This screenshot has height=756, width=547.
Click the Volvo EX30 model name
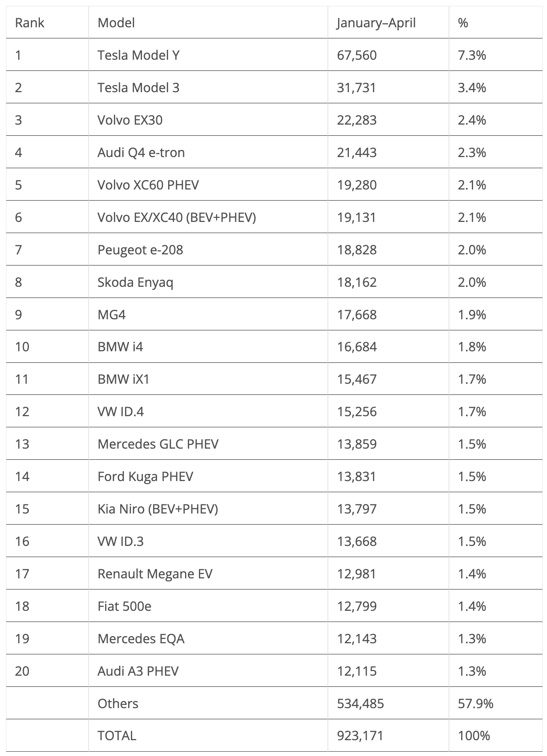pos(130,120)
